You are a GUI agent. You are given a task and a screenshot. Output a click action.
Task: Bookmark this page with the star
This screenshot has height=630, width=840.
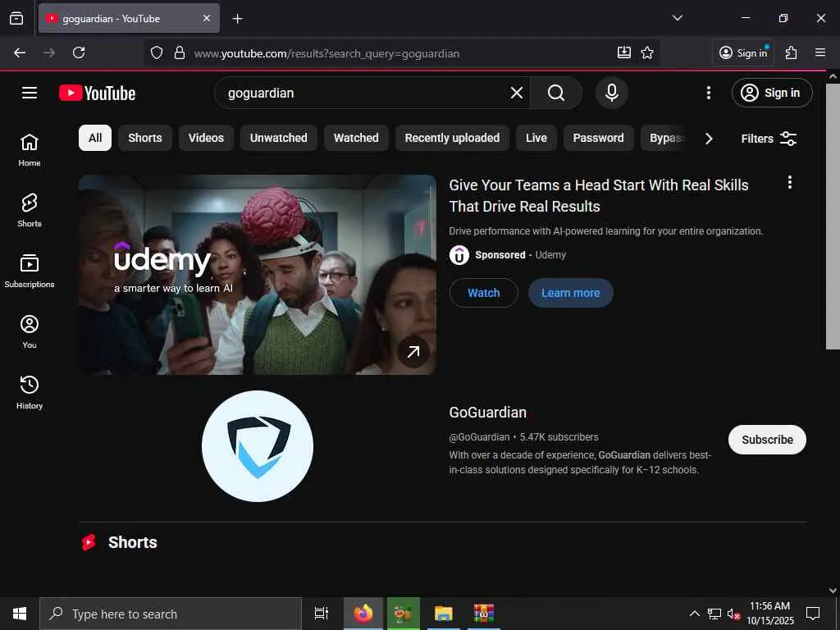click(x=647, y=52)
